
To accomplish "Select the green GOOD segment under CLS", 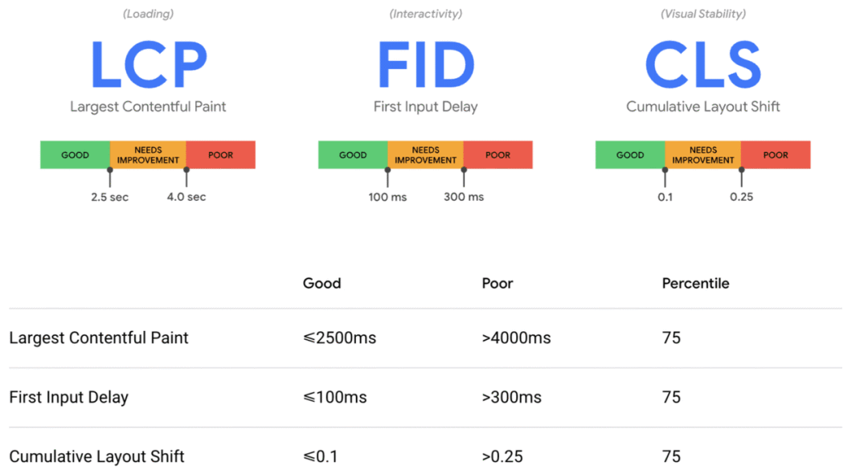I will click(x=631, y=155).
